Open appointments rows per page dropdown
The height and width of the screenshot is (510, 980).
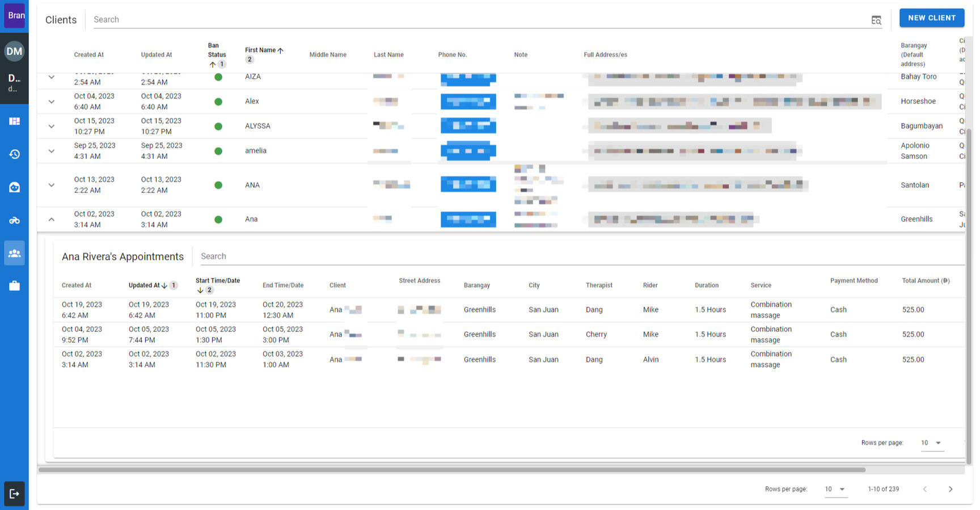coord(932,443)
